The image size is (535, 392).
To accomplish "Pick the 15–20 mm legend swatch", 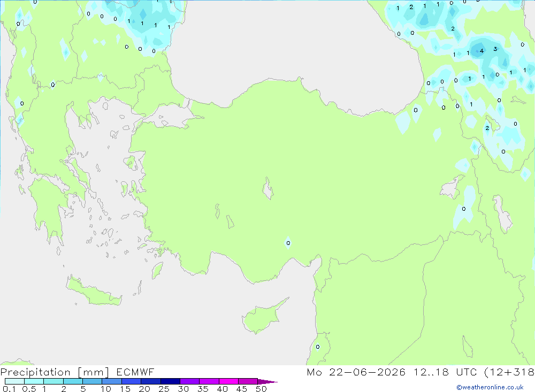I will click(x=132, y=381).
